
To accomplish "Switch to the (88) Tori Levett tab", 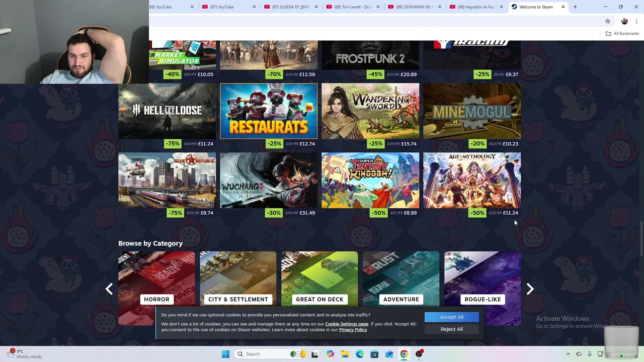I will tap(352, 7).
